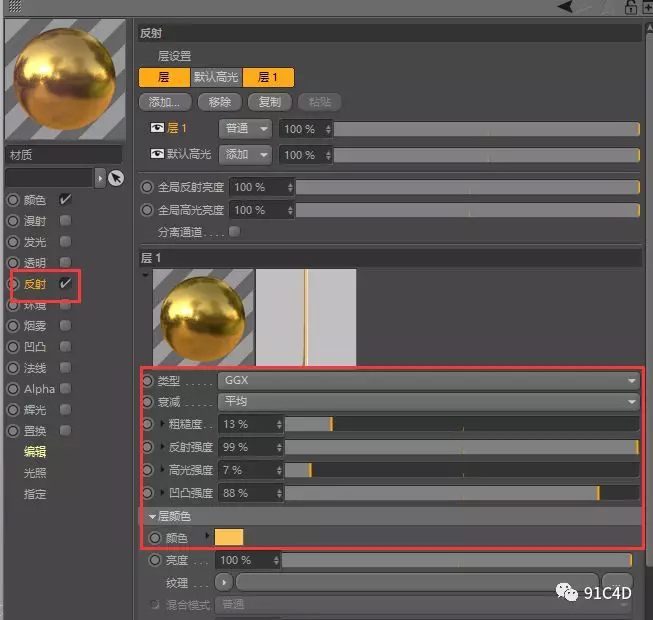Click the lock icon at top right

[x=630, y=7]
